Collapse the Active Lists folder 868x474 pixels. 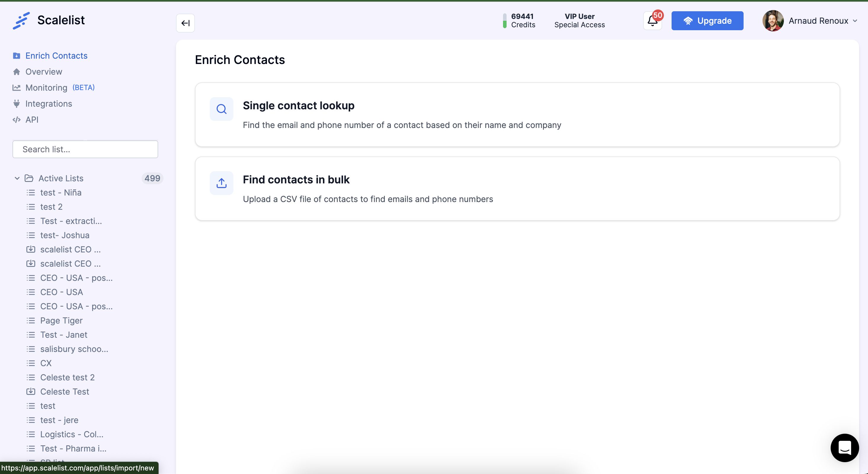click(x=17, y=178)
